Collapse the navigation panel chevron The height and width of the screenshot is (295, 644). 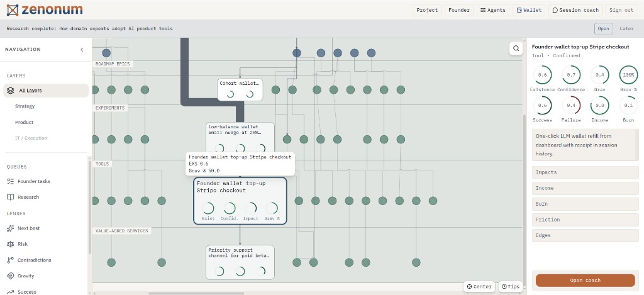click(82, 49)
